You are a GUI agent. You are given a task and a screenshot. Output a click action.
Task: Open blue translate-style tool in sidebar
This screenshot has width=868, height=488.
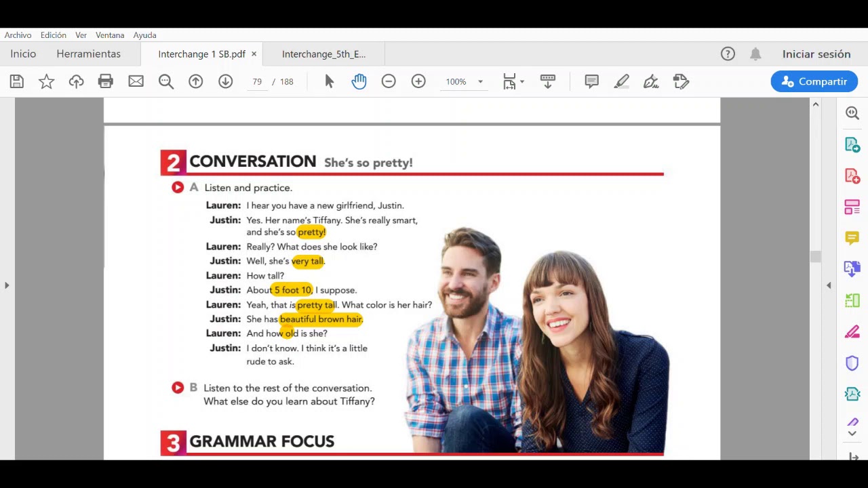(852, 269)
